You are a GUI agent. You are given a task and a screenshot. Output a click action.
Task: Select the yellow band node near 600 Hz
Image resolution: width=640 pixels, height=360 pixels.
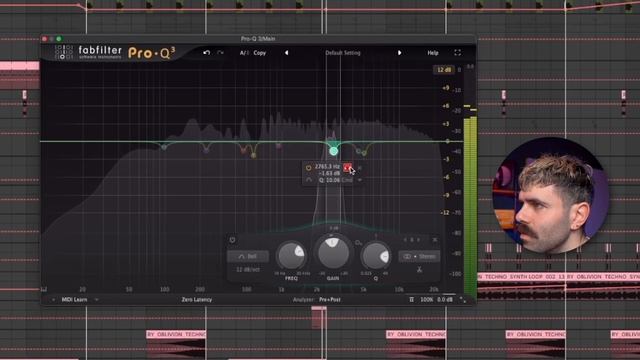tap(253, 155)
